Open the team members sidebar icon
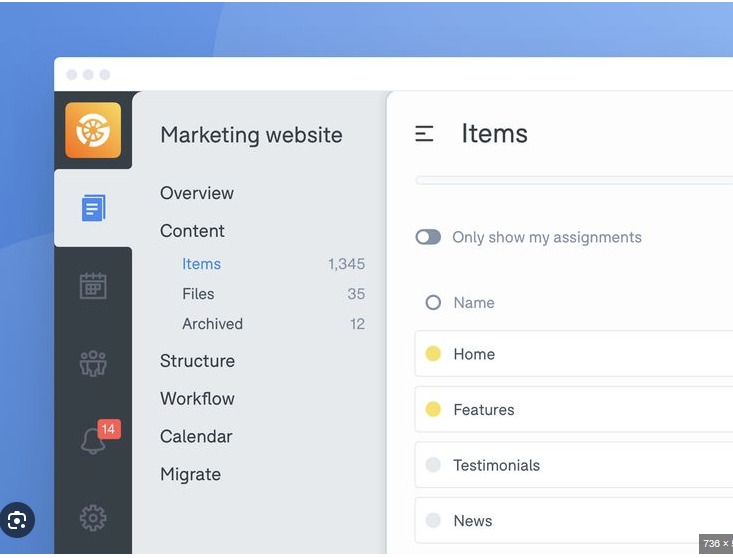 click(x=93, y=363)
